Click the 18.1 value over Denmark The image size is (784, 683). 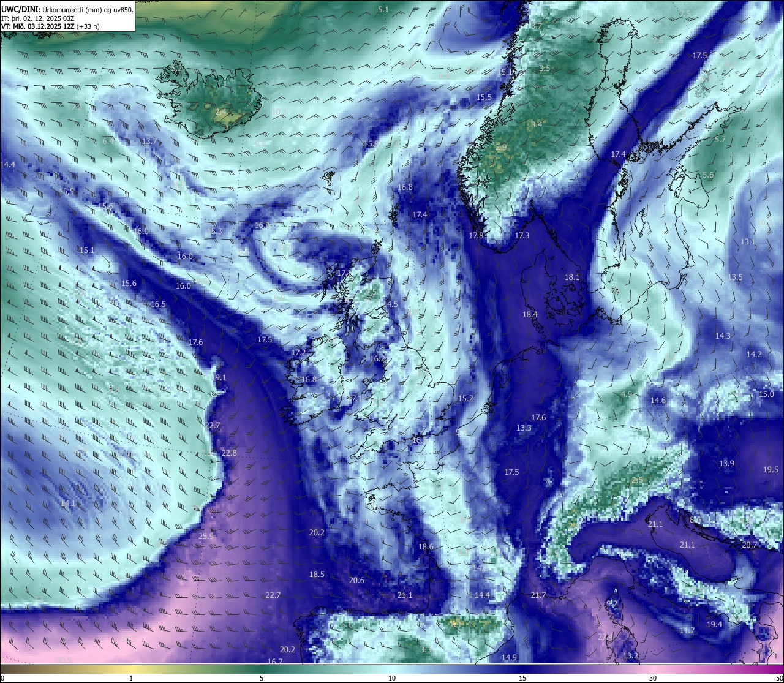pyautogui.click(x=572, y=277)
